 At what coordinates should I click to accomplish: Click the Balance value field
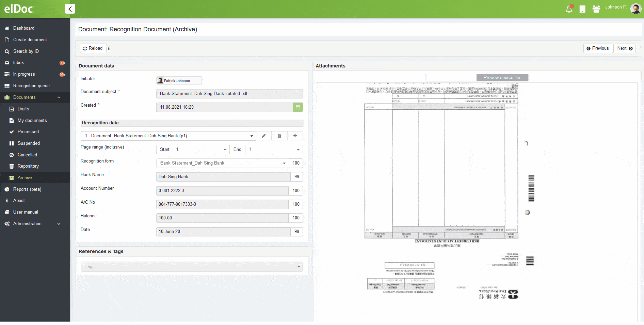[222, 218]
